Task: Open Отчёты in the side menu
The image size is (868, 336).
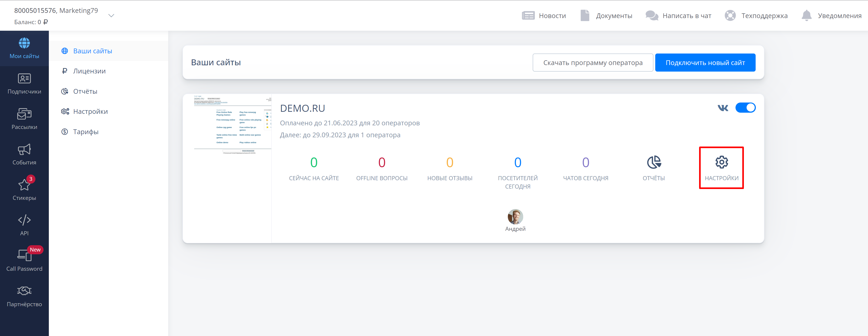Action: [x=85, y=91]
